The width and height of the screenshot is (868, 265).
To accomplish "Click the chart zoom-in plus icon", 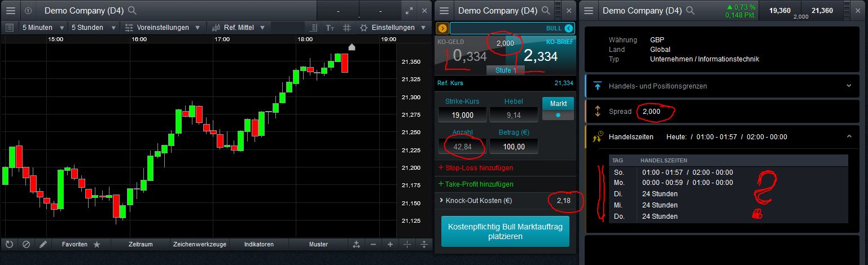I will tap(390, 244).
